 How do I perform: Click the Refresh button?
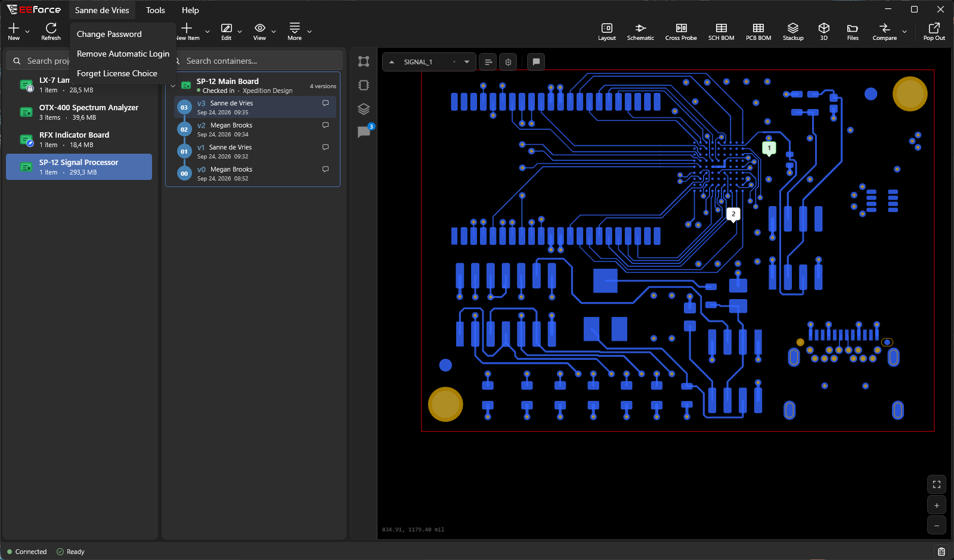[x=51, y=32]
